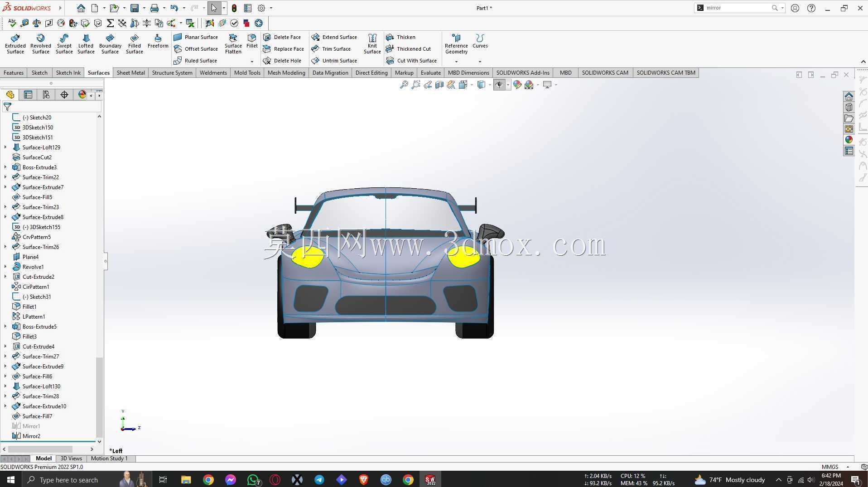
Task: Click the feature tree filter field
Action: tap(52, 107)
